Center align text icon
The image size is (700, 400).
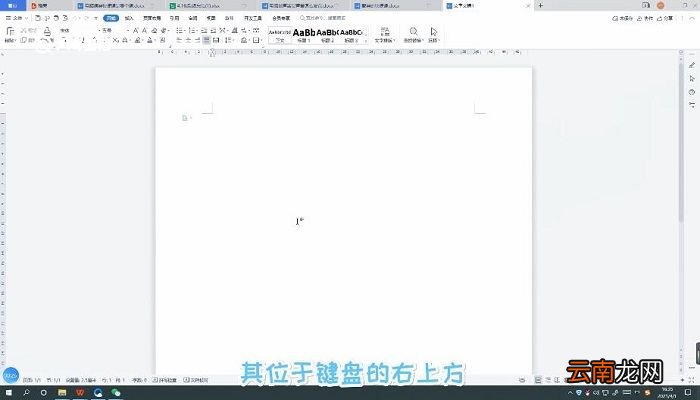(x=188, y=40)
